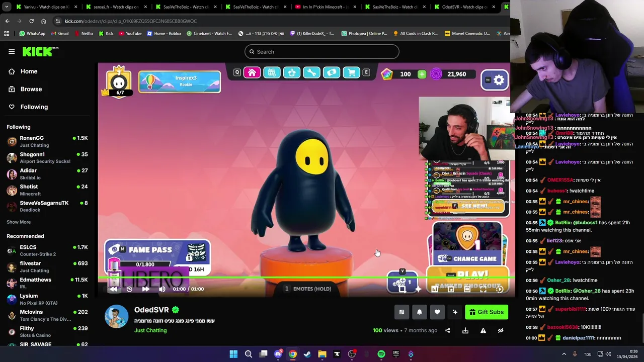644x362 pixels.
Task: Click the Chrome address bar URL
Action: (x=130, y=21)
